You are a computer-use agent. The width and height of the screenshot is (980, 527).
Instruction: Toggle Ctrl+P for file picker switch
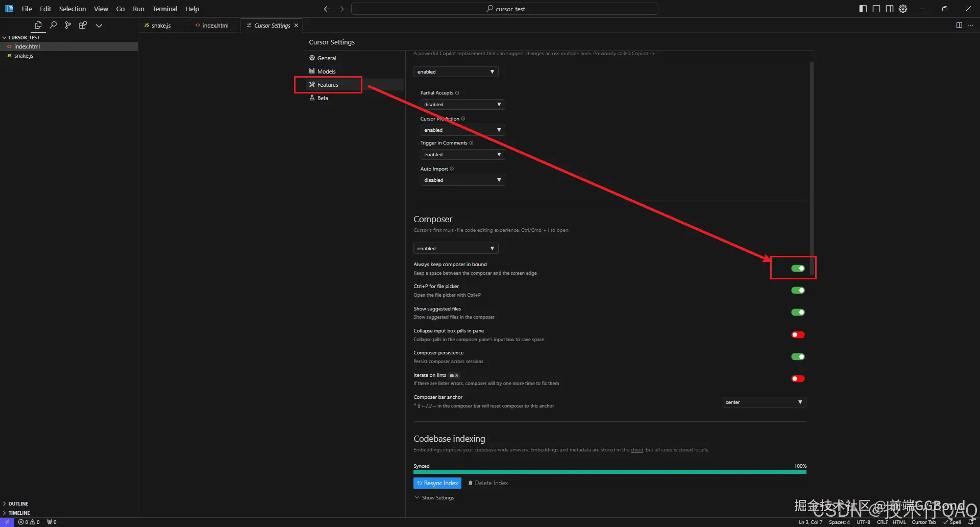(798, 291)
